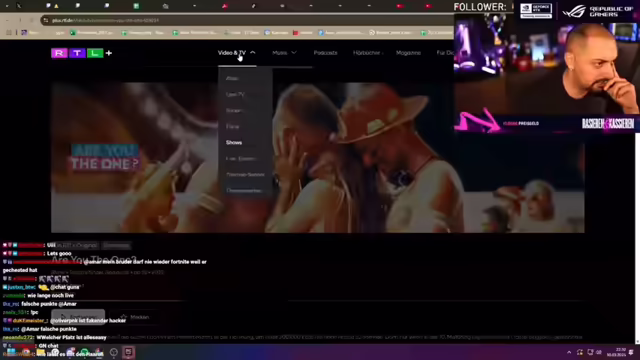This screenshot has width=640, height=360.
Task: Open the Podcasts navigation item
Action: point(325,53)
